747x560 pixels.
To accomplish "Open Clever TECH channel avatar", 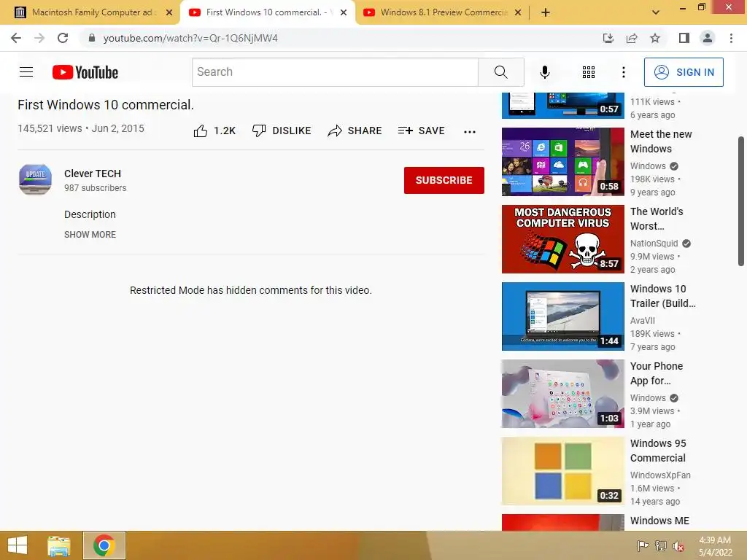I will pos(35,179).
